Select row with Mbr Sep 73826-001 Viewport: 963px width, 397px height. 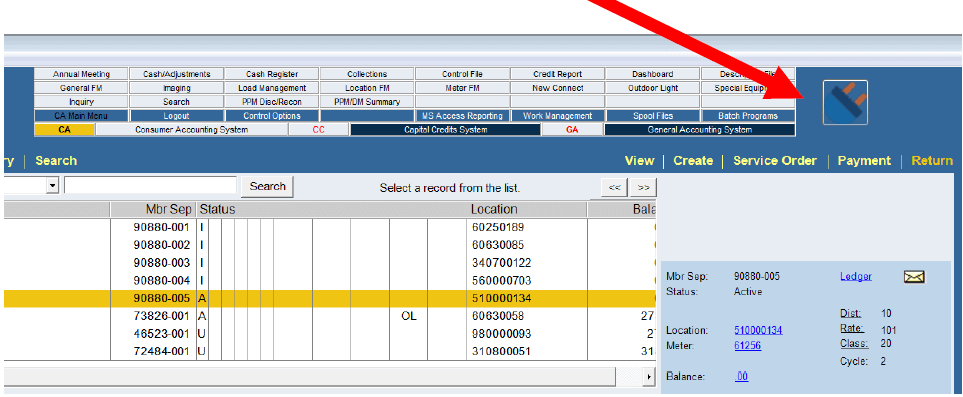coord(330,316)
